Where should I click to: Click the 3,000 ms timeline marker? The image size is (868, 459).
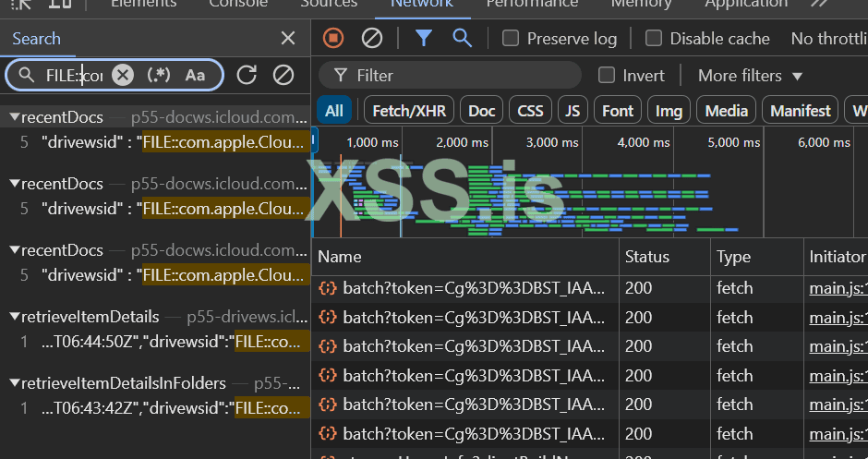(x=552, y=143)
